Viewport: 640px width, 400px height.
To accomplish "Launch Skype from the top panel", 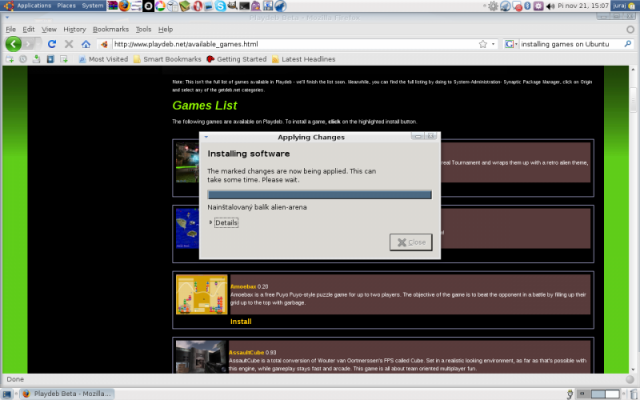I will [x=220, y=6].
